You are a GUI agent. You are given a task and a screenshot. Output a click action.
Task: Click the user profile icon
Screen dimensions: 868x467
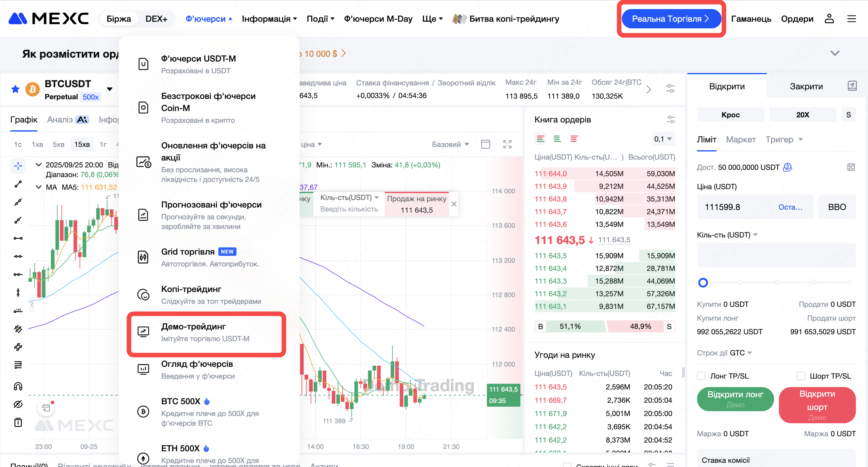click(829, 19)
